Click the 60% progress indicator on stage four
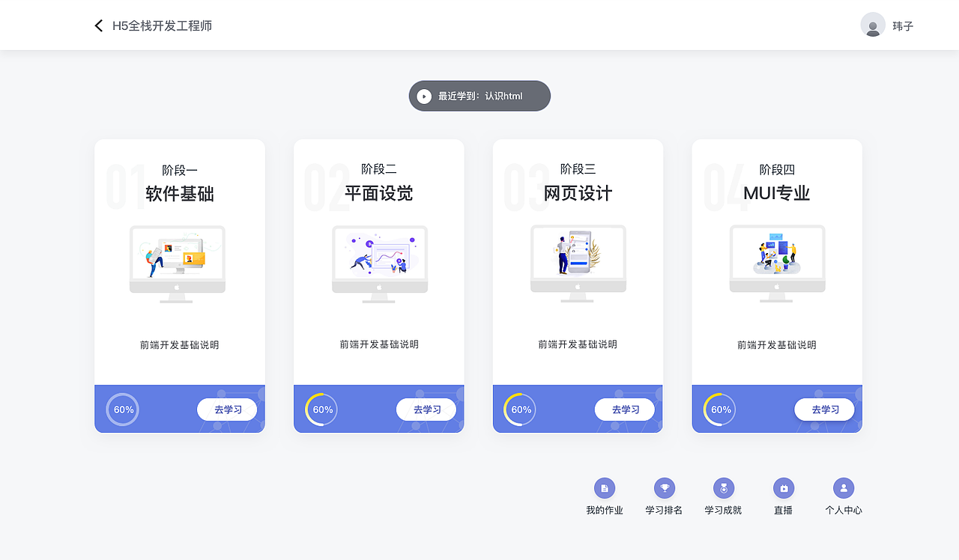Screen dimensions: 959x560 point(719,410)
